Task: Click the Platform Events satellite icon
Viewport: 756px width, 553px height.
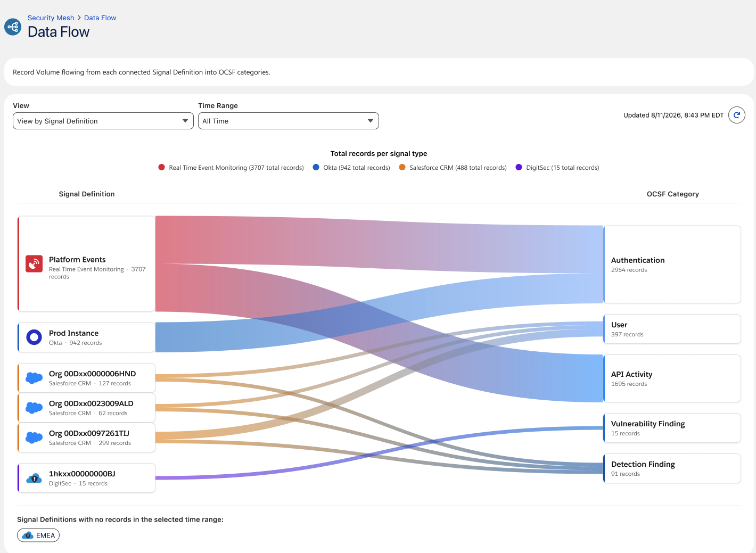Action: click(34, 264)
